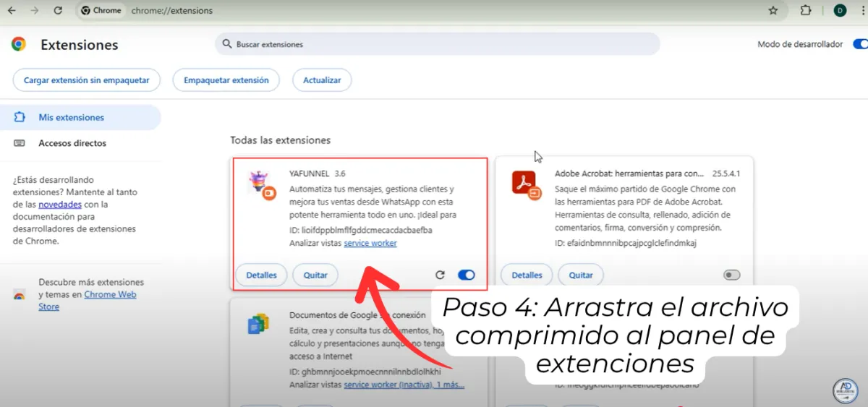The width and height of the screenshot is (868, 407).
Task: Click the Chrome site chip in address bar
Action: 101,11
